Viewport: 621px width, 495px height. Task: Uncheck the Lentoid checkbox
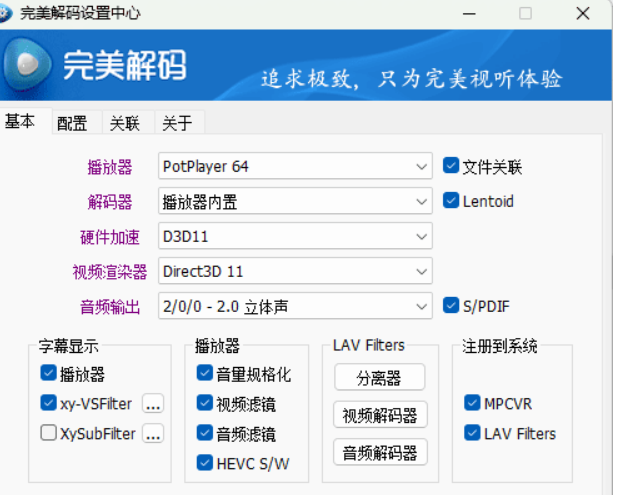451,200
